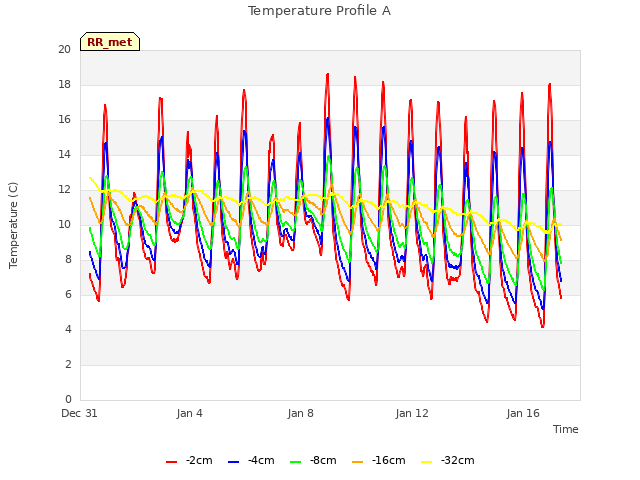This screenshot has height=480, width=640.
Task: Click the 20 y-axis tick label
Action: click(x=64, y=49)
